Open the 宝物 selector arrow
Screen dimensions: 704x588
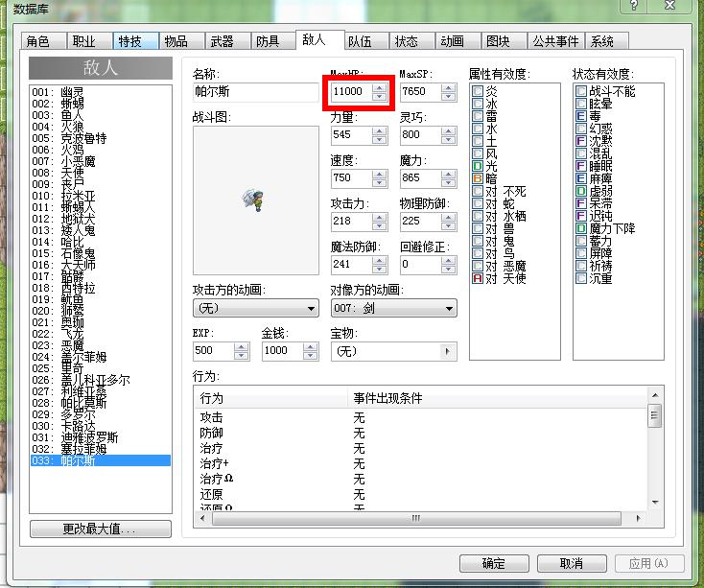click(x=447, y=351)
